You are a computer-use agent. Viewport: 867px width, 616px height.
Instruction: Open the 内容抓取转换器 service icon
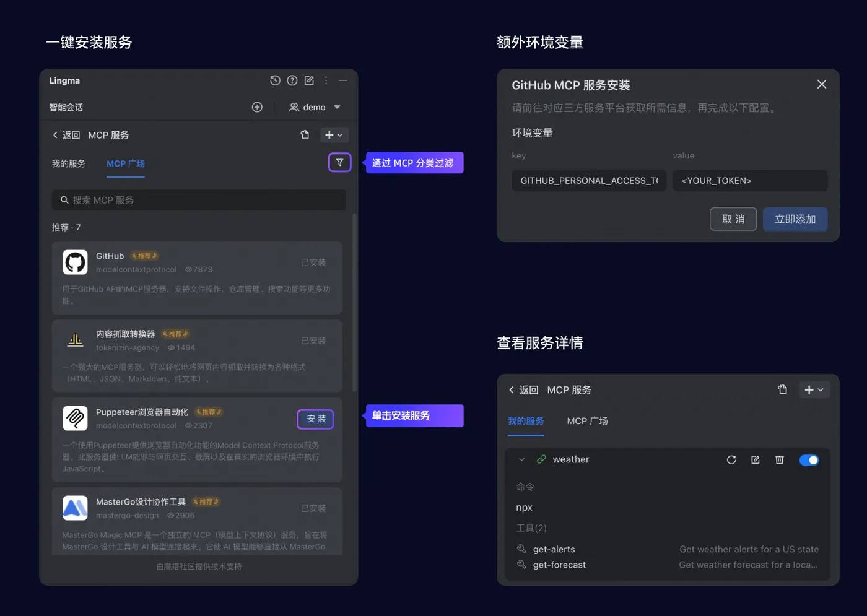(x=75, y=341)
